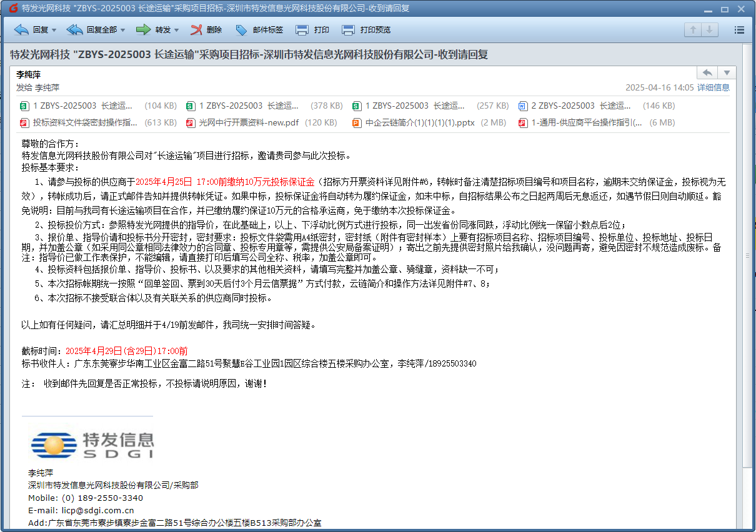Image resolution: width=756 pixels, height=532 pixels.
Task: Open the 104 KB ZBYS-2025003 spreadsheet attachment
Action: pos(98,106)
